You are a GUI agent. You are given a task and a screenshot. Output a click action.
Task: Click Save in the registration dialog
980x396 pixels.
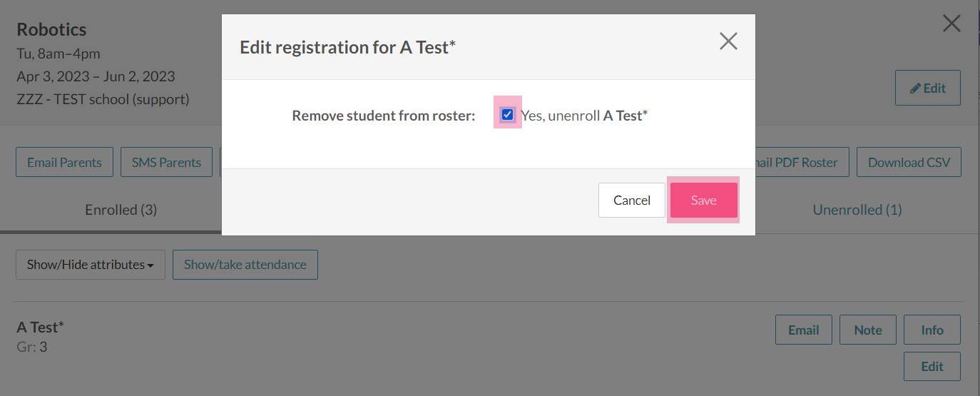tap(703, 200)
